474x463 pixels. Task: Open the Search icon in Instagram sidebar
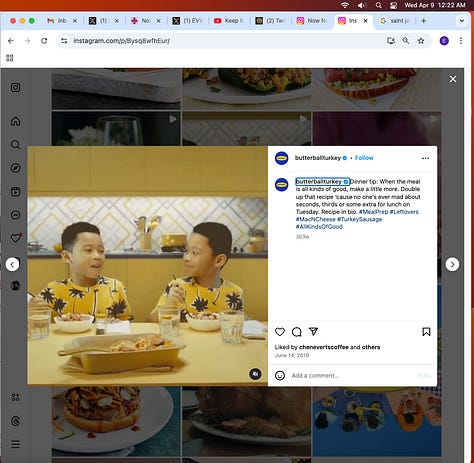(15, 144)
